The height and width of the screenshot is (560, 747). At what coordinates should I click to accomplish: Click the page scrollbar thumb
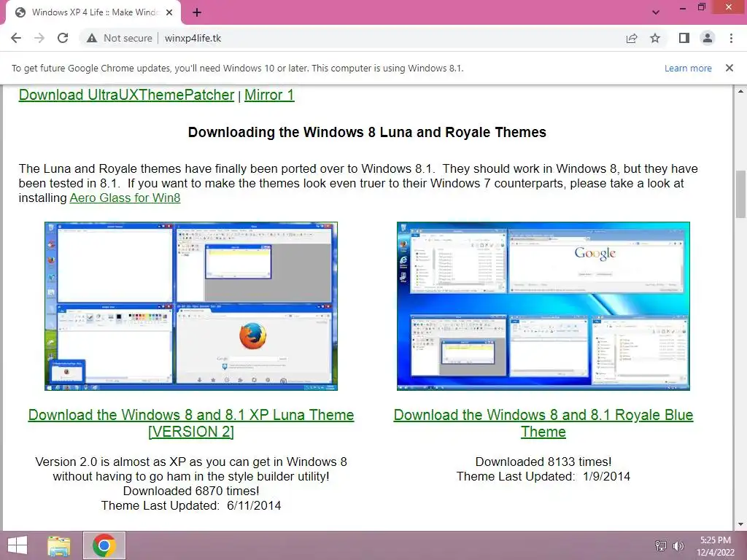740,194
